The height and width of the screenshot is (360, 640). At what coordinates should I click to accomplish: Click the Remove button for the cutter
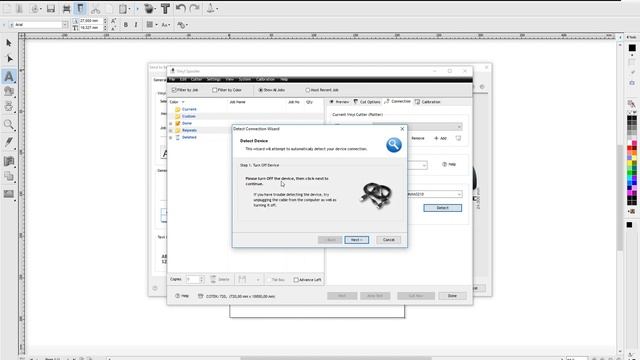click(418, 138)
